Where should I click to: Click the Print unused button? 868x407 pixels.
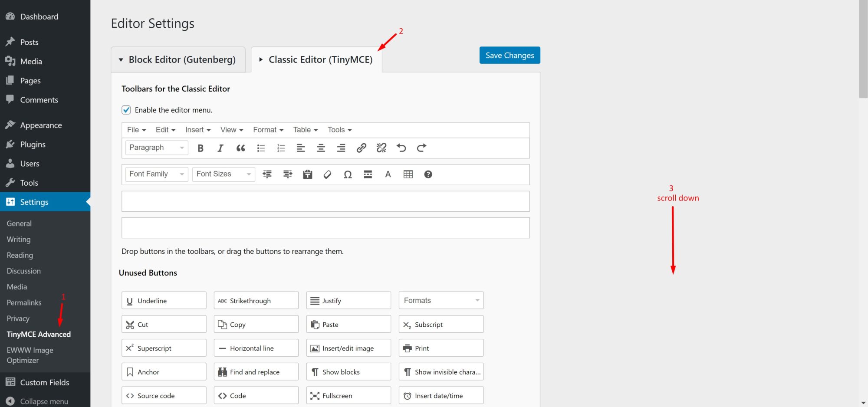441,348
